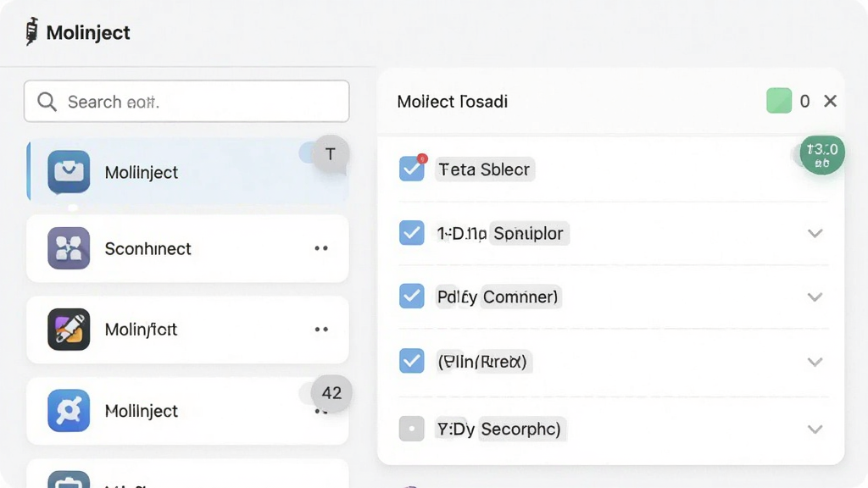Viewport: 868px width, 488px height.
Task: Uncheck the Pdlfy Comnner checkbox
Action: pyautogui.click(x=411, y=296)
